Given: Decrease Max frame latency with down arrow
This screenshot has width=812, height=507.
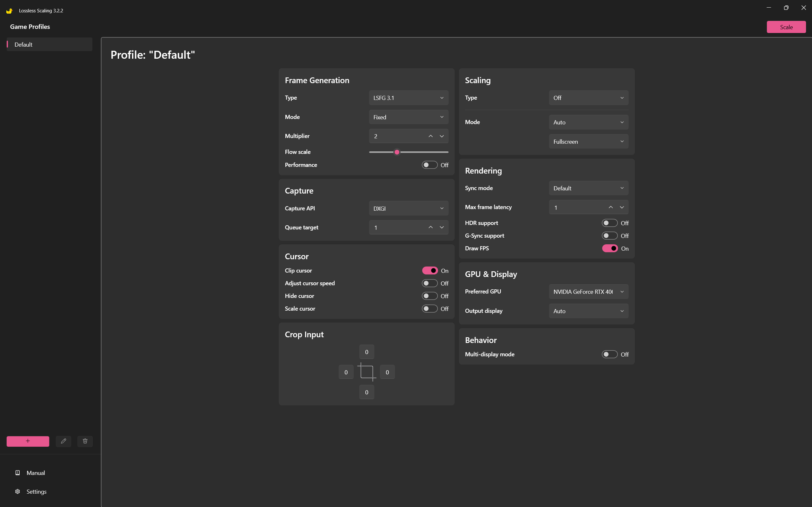Looking at the screenshot, I should [622, 207].
